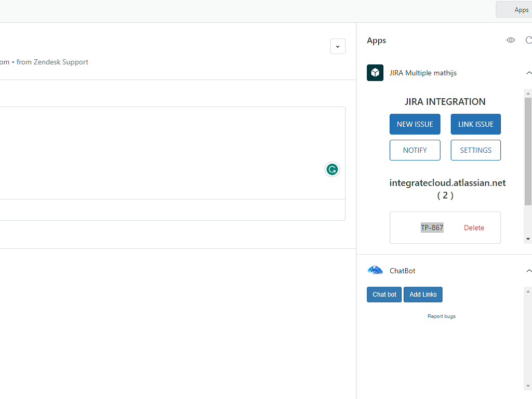This screenshot has height=399, width=532.
Task: Delete the TP-867 linked issue
Action: 474,228
